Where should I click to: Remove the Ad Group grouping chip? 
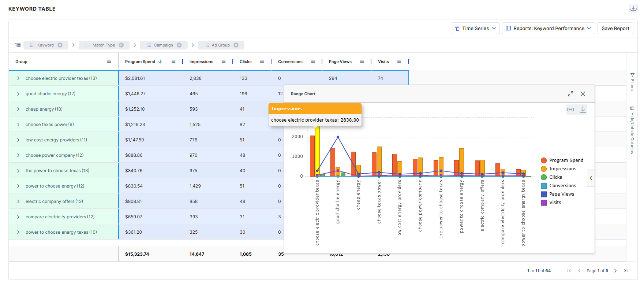(236, 45)
